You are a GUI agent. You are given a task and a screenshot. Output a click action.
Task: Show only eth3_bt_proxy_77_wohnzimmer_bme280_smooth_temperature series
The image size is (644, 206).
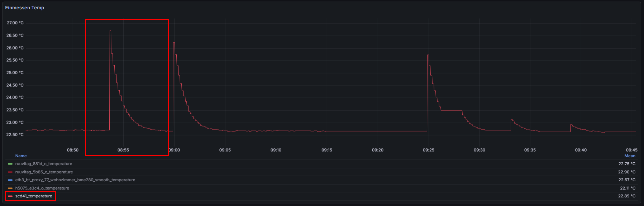point(75,180)
